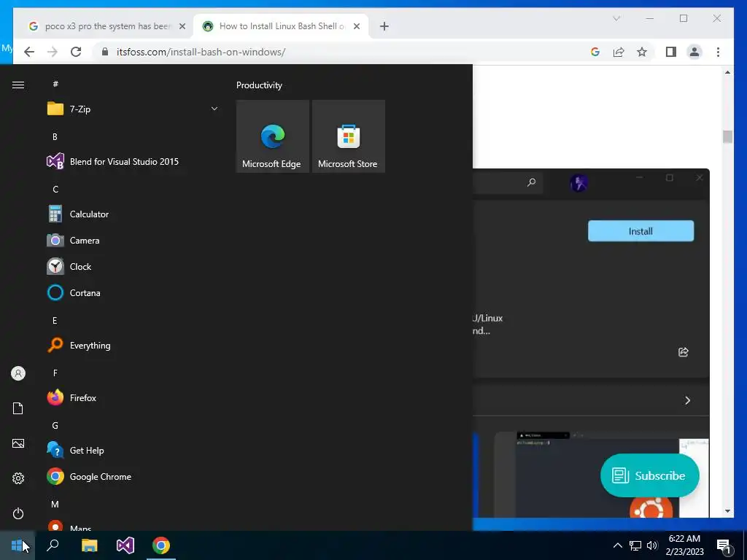Bookmark this page with the star icon

(642, 52)
